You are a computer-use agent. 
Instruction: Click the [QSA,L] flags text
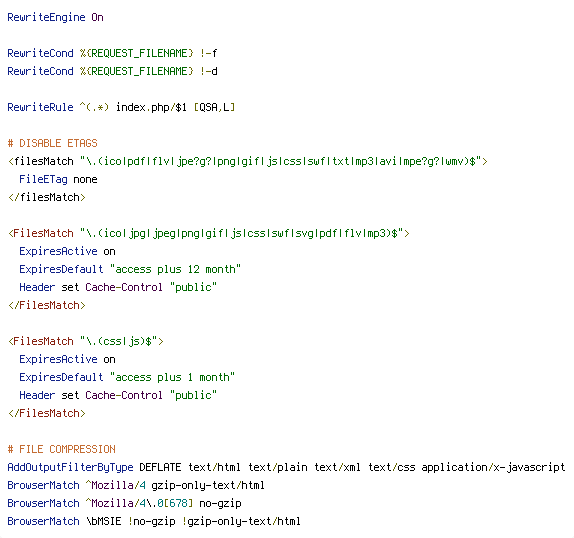pyautogui.click(x=214, y=107)
